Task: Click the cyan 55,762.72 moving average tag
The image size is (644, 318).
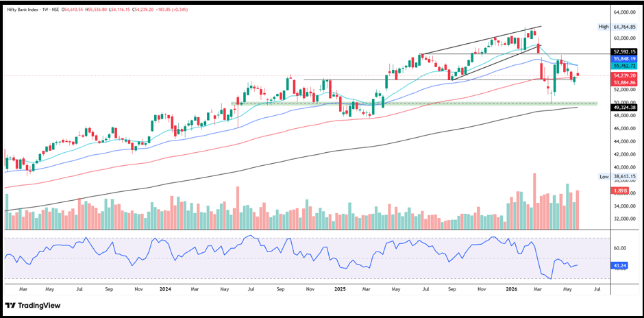Action: (625, 65)
